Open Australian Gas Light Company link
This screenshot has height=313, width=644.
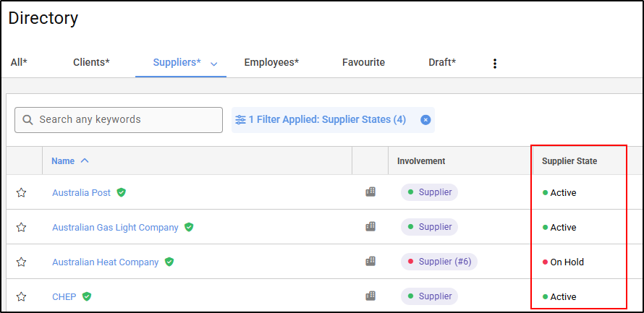pyautogui.click(x=115, y=227)
